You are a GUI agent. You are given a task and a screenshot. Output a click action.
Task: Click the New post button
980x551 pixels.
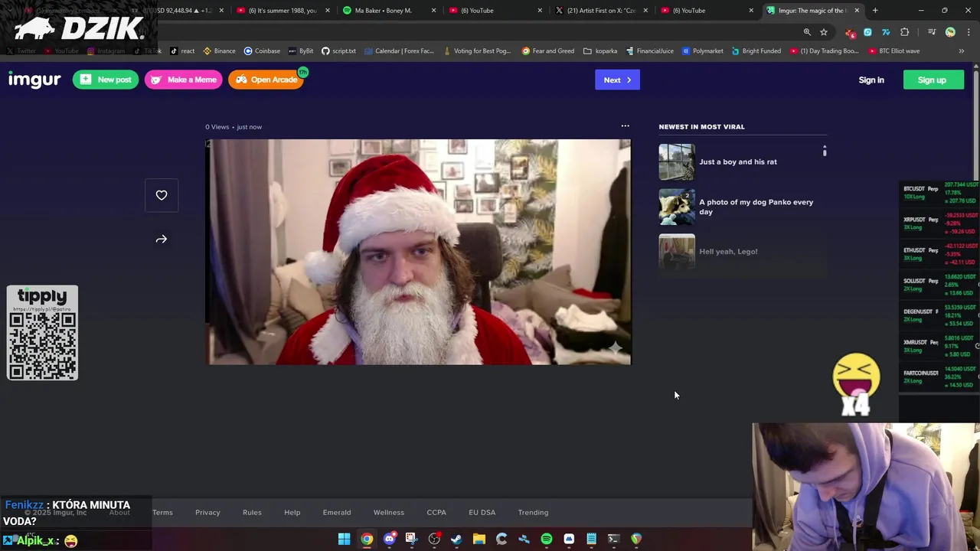click(106, 80)
